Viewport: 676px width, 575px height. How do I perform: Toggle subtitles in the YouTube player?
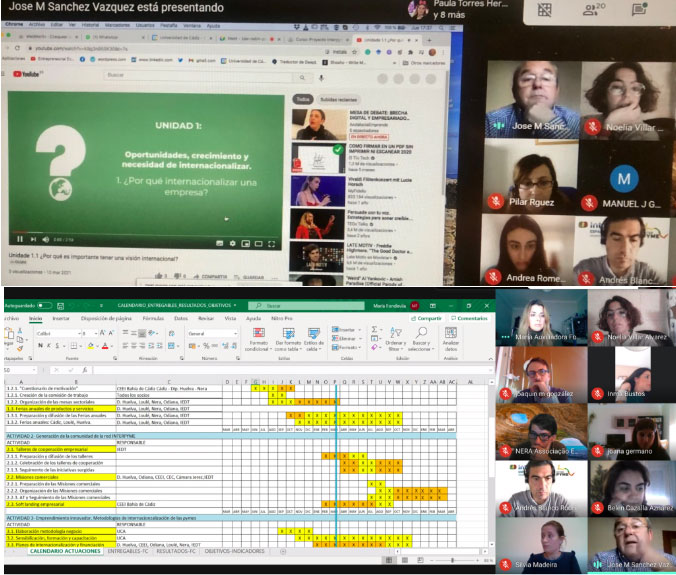click(x=219, y=244)
